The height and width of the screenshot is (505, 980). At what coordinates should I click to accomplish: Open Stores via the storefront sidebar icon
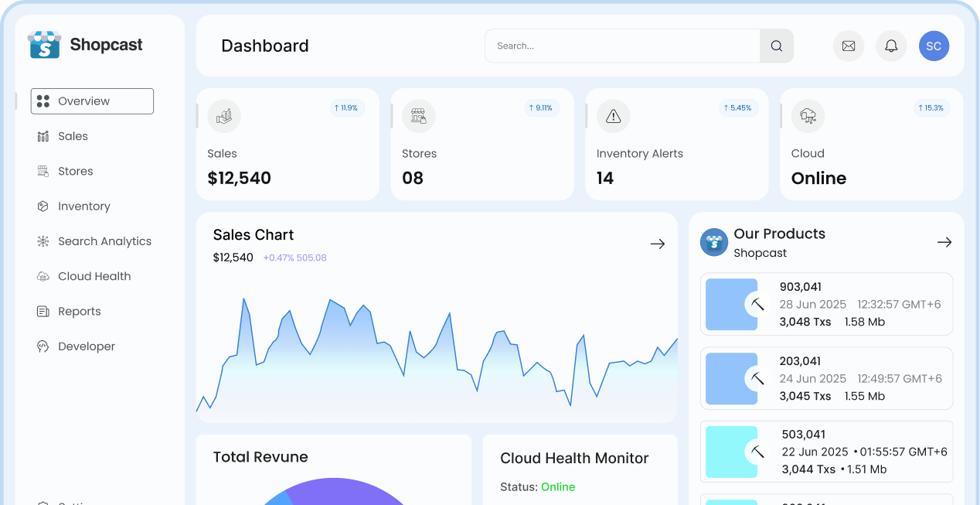click(x=44, y=171)
